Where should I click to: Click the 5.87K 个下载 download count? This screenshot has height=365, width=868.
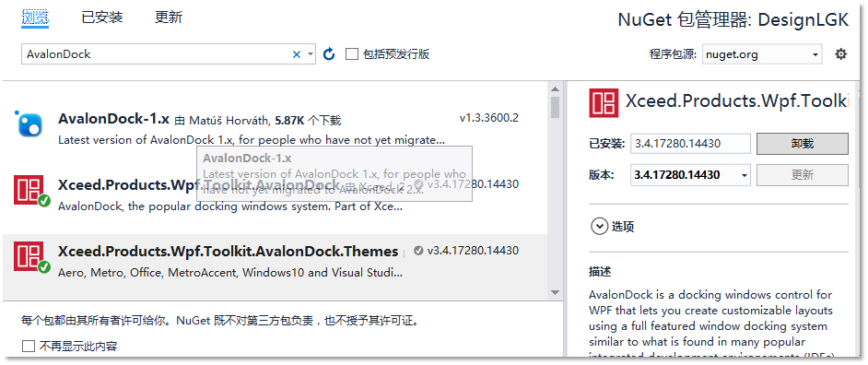(308, 120)
